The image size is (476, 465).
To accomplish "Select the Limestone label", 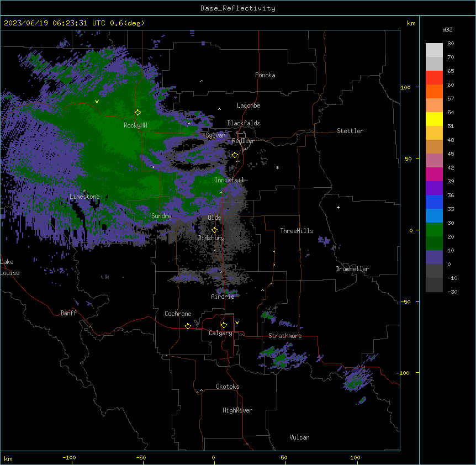I will click(84, 197).
